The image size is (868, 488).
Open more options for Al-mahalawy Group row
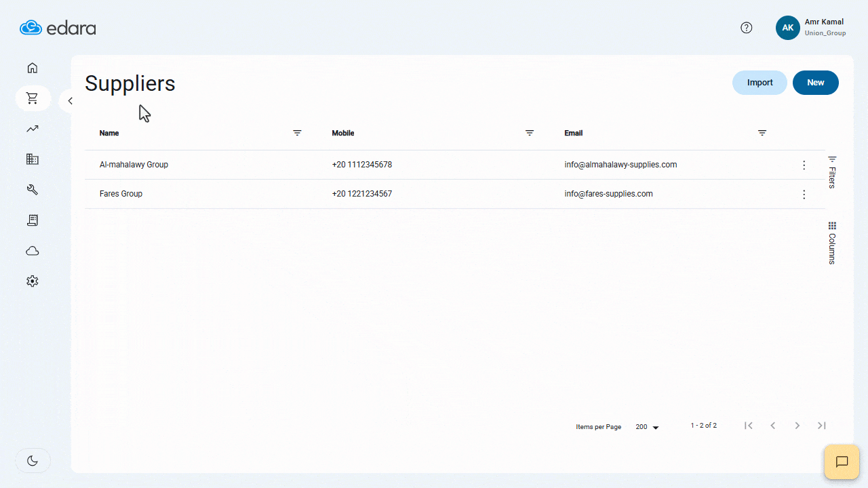click(804, 165)
